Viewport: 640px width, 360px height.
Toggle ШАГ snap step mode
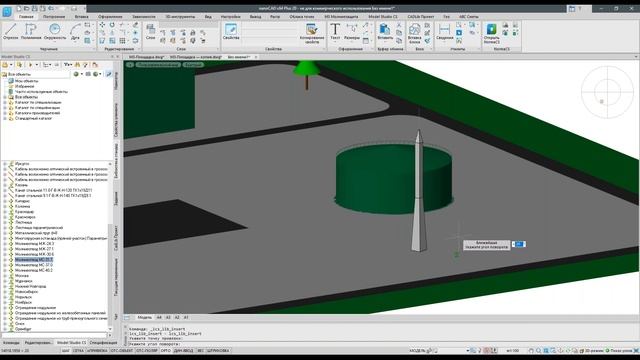tap(66, 351)
